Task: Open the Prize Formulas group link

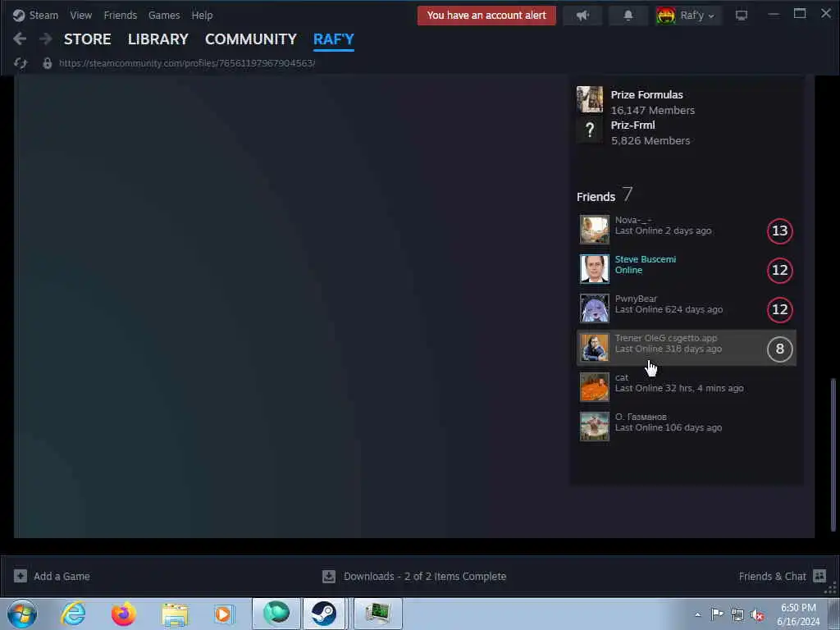Action: (x=646, y=95)
